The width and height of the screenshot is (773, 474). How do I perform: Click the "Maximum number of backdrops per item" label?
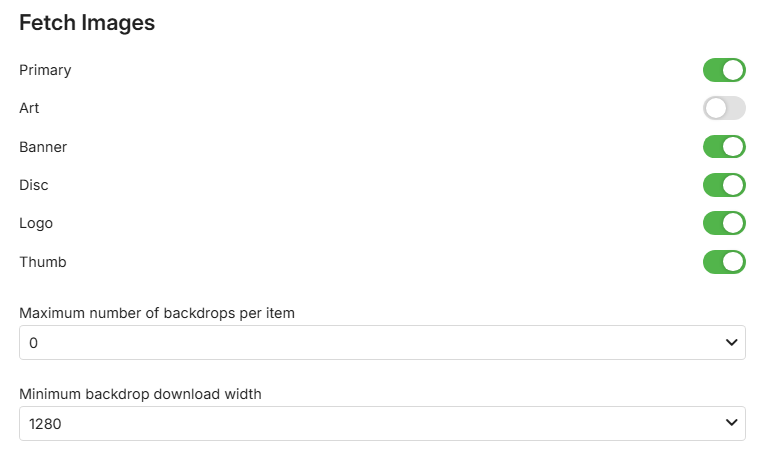[x=157, y=313]
